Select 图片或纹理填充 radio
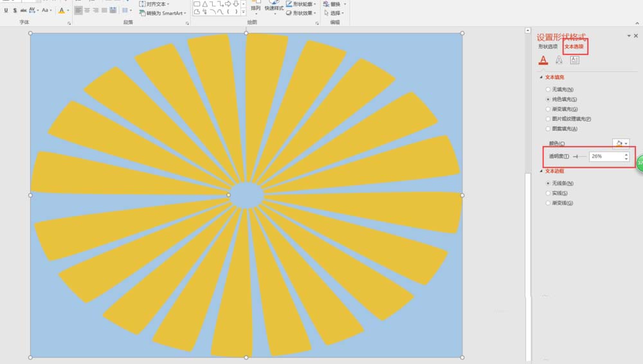Screen dimensions: 643x364 548,119
